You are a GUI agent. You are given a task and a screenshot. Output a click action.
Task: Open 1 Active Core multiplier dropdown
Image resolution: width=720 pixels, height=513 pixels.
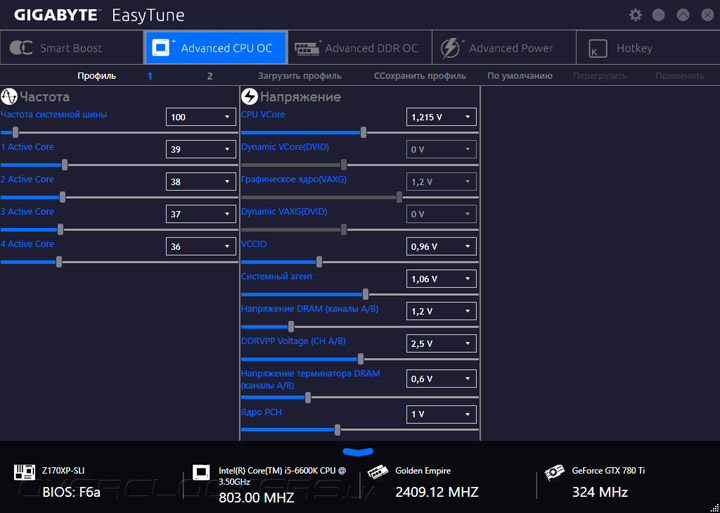coord(201,149)
